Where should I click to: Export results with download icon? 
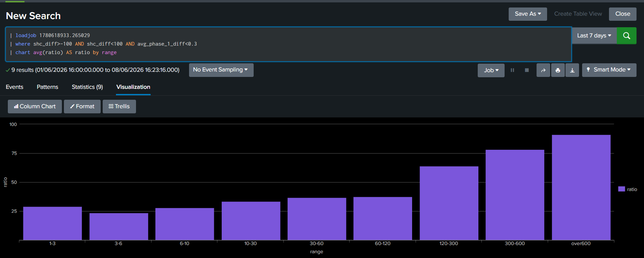(x=572, y=70)
